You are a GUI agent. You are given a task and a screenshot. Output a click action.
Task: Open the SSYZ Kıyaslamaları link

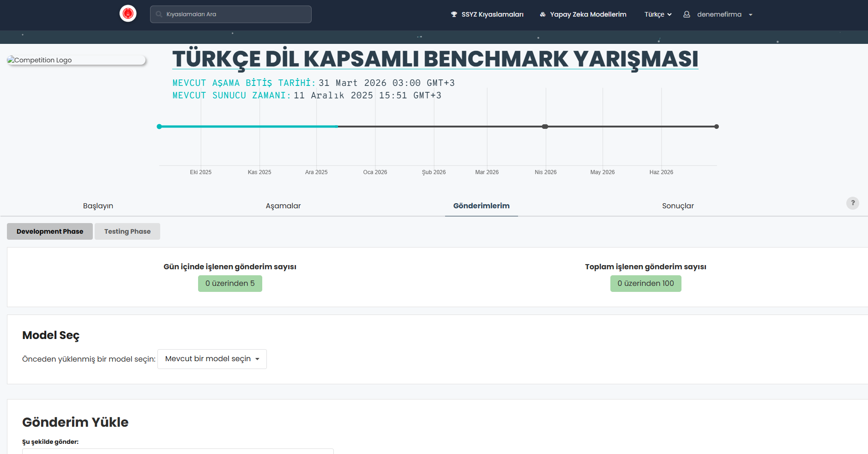[492, 14]
